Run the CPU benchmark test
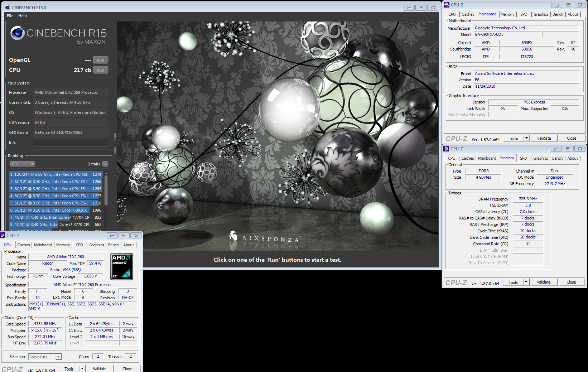 [101, 70]
